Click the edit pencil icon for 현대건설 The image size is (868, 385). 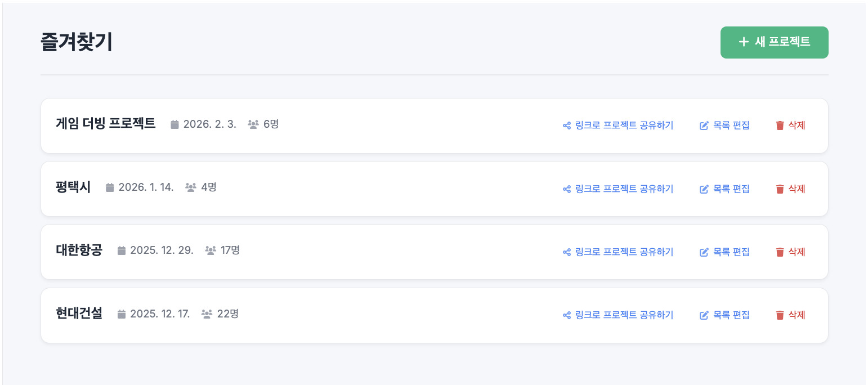pos(704,315)
